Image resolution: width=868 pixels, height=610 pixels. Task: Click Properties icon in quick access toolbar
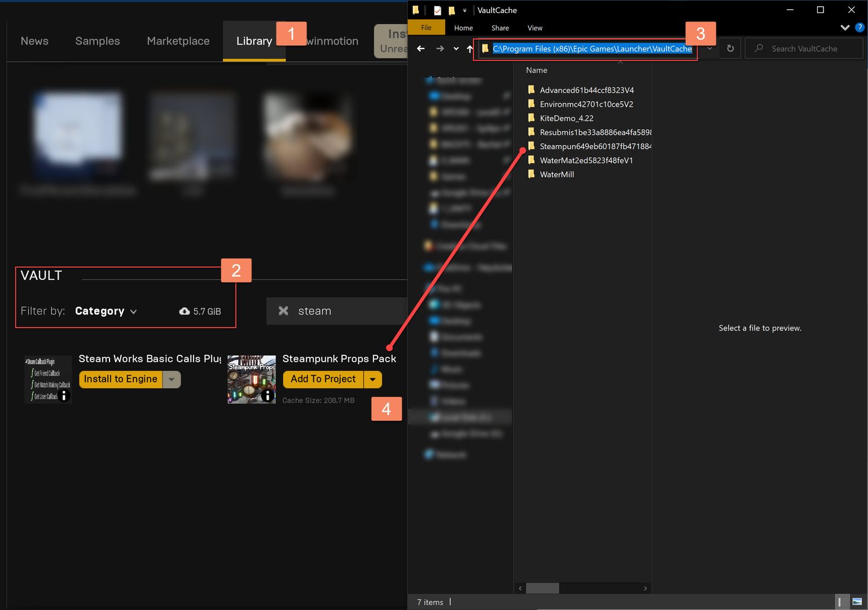pyautogui.click(x=437, y=10)
